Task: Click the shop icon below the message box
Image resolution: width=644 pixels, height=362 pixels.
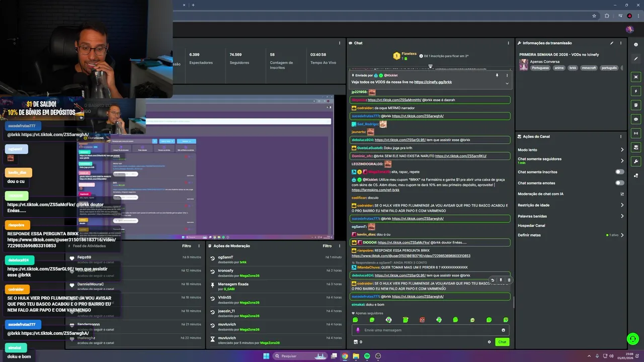Action: point(356,342)
